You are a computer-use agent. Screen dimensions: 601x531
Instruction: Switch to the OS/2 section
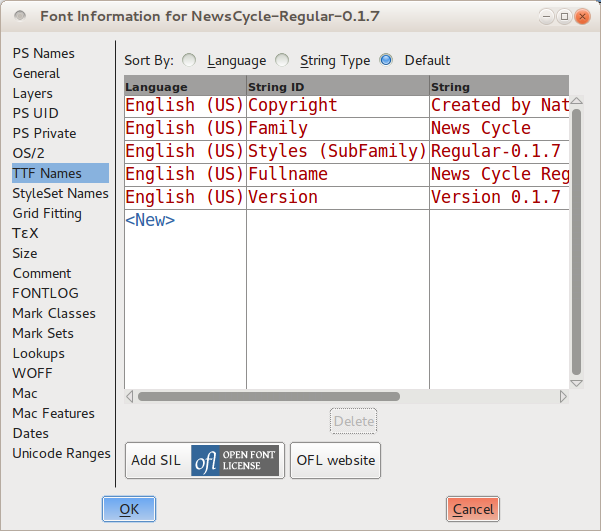[x=30, y=153]
